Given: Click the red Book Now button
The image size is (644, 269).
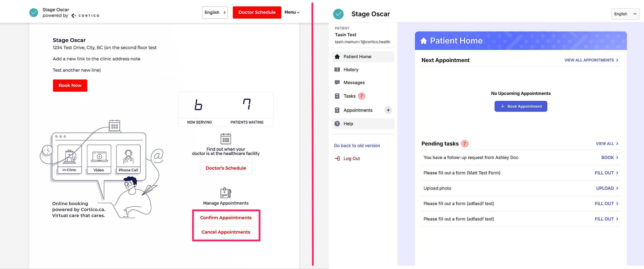Looking at the screenshot, I should (x=70, y=86).
